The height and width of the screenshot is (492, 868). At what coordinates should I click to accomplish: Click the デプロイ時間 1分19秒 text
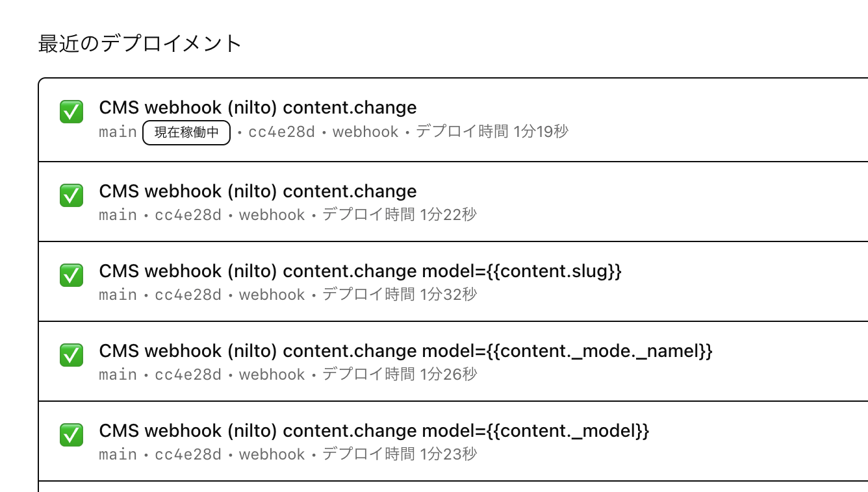(492, 132)
